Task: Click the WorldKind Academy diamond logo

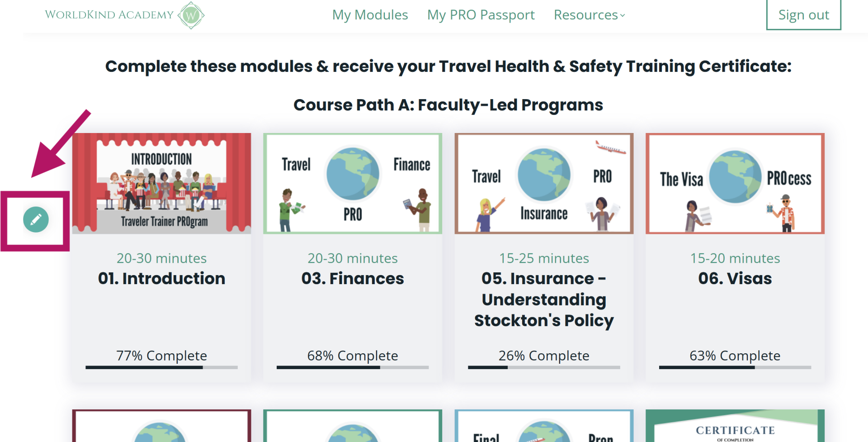Action: [x=191, y=15]
